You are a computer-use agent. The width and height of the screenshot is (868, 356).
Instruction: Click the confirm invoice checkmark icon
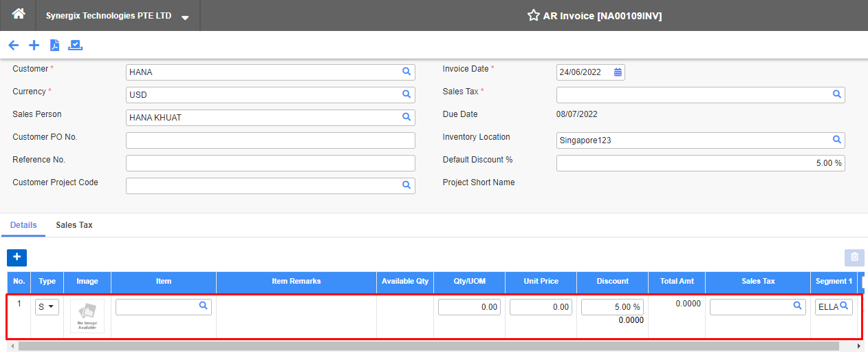[x=75, y=45]
